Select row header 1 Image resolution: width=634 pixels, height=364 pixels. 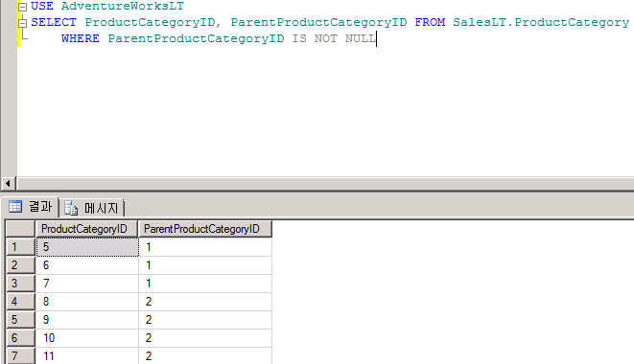(x=20, y=247)
